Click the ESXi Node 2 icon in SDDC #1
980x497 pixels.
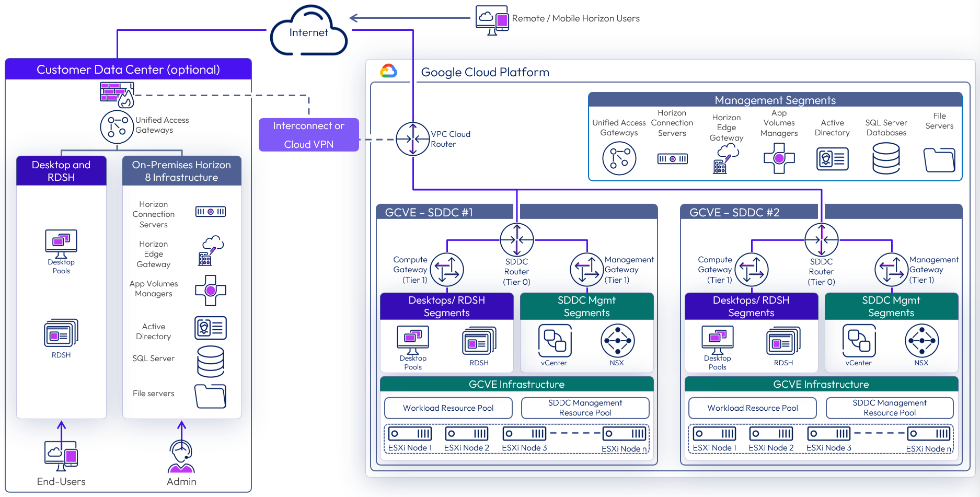(x=466, y=434)
